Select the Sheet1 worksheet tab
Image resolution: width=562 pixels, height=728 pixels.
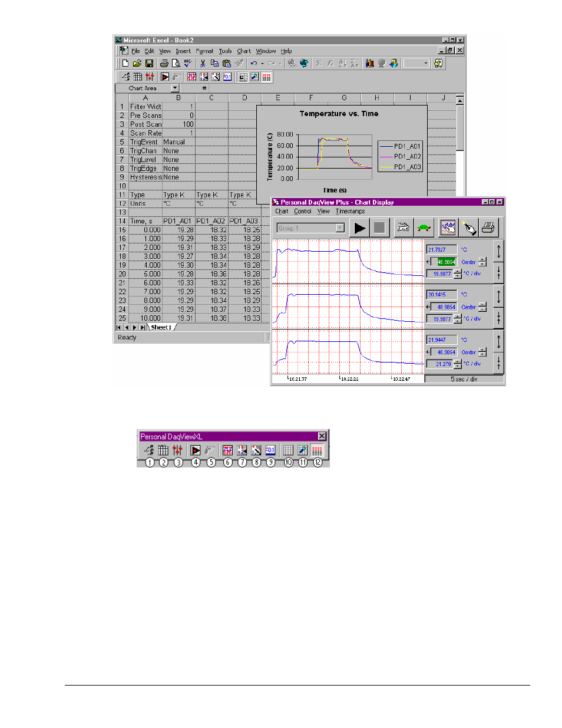point(161,327)
